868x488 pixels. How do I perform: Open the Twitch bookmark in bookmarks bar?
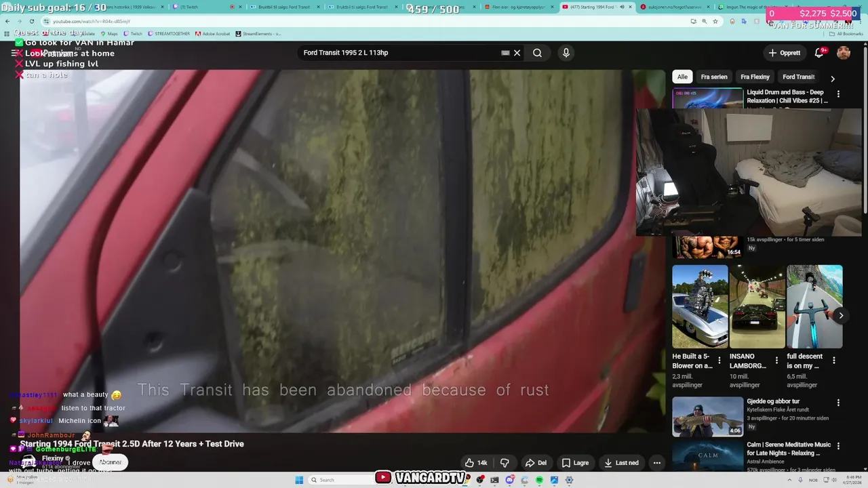tap(133, 33)
